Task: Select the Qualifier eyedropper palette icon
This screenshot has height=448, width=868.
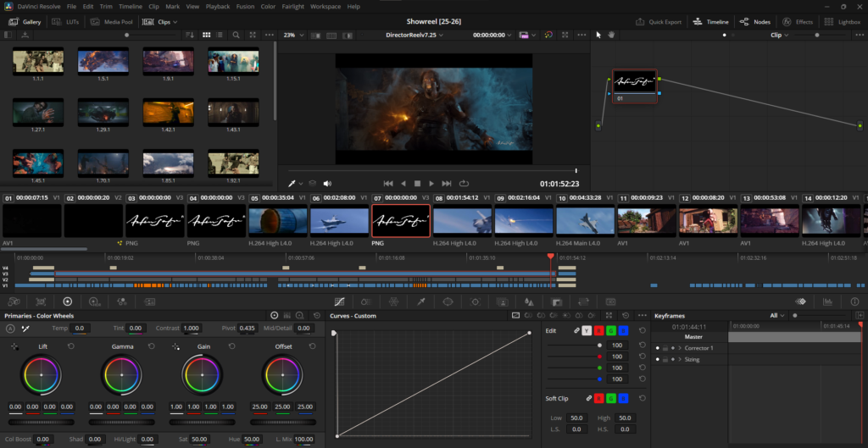Action: 420,301
